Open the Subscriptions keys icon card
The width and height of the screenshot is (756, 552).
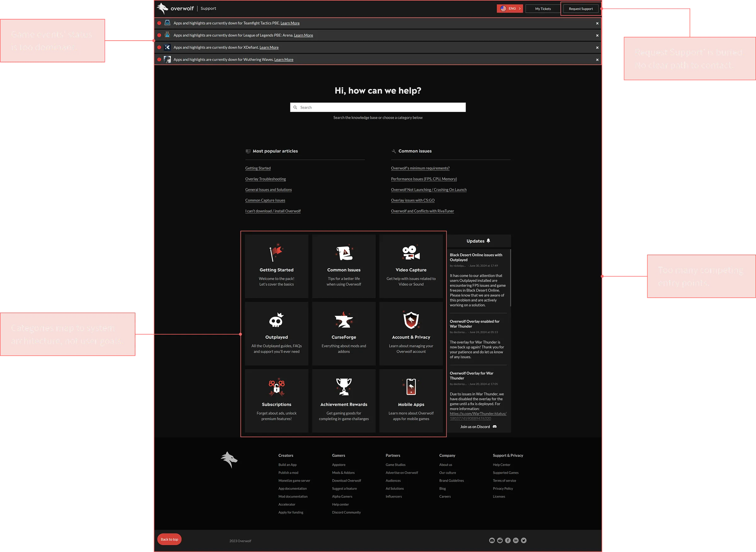tap(277, 401)
